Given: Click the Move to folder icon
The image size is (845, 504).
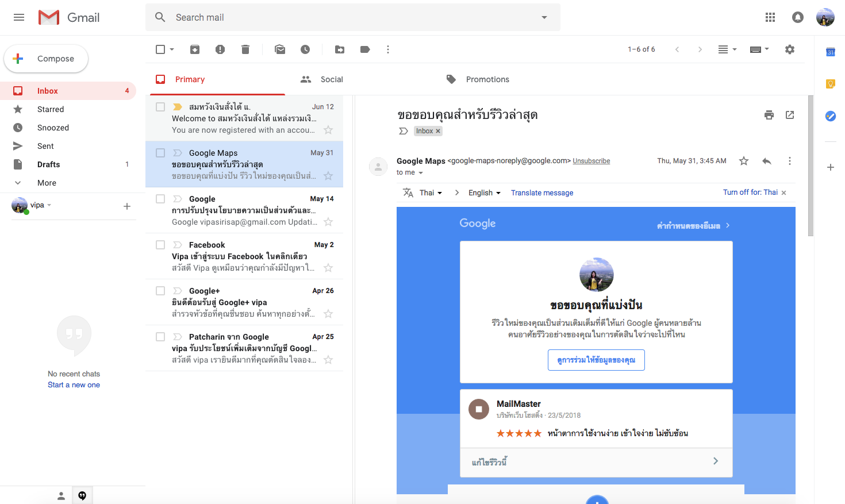Looking at the screenshot, I should [x=340, y=49].
